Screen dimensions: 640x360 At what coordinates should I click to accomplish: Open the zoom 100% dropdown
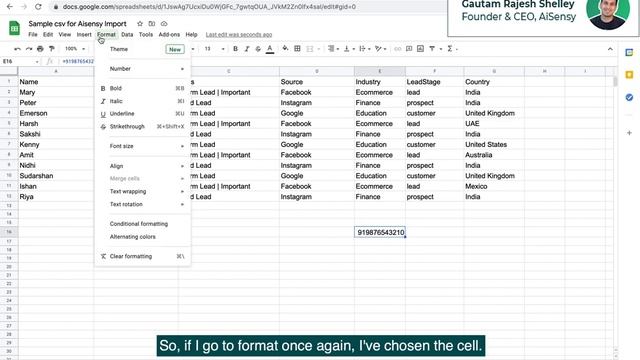[x=75, y=49]
